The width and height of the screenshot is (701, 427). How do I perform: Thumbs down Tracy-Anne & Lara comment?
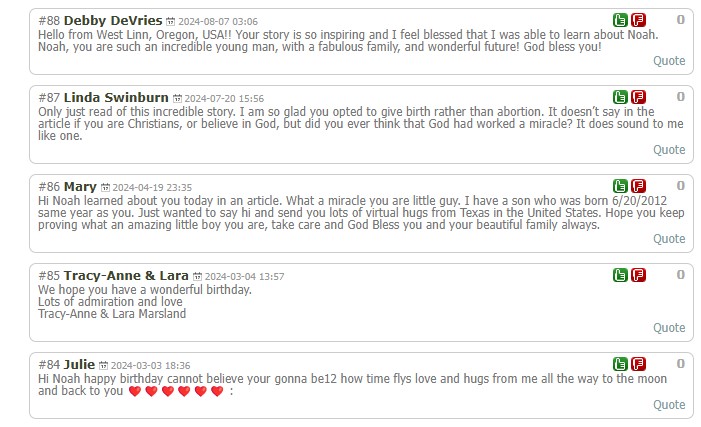[x=638, y=276]
